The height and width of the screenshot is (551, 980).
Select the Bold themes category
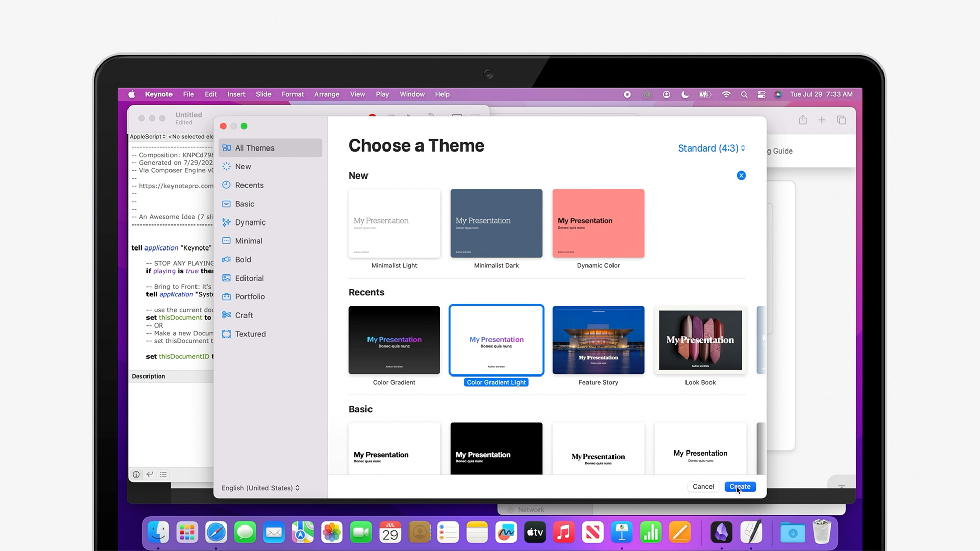click(x=243, y=259)
